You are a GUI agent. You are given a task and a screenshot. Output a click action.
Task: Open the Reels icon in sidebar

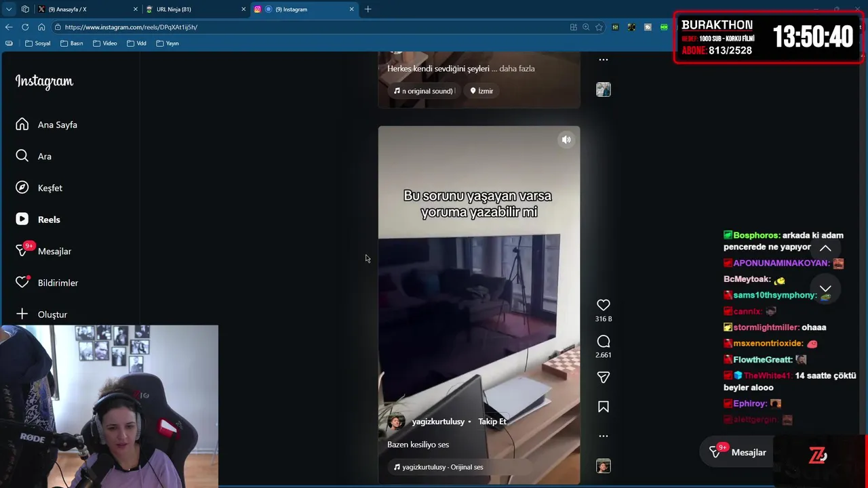coord(22,220)
